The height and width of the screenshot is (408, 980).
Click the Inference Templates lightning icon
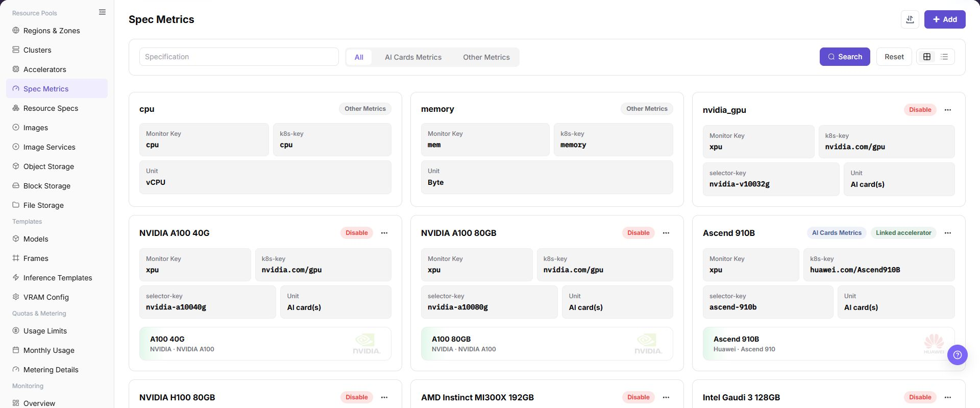[x=16, y=277]
